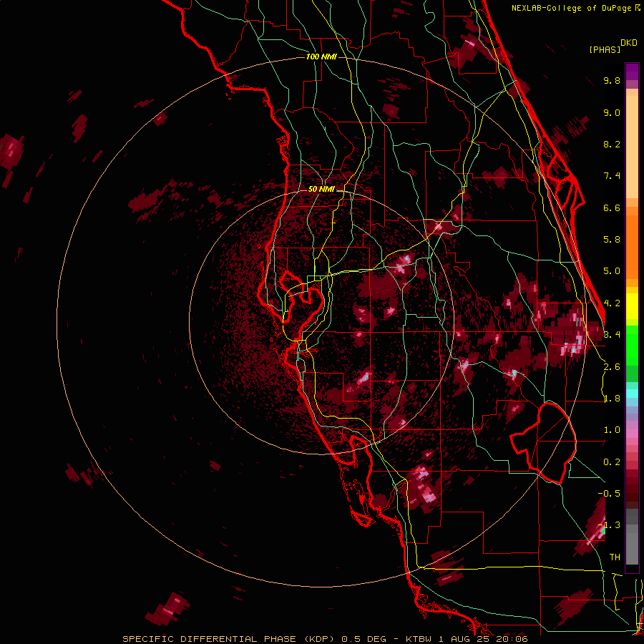The height and width of the screenshot is (644, 644).
Task: Click the 7.4 scale value
Action: pos(612,176)
